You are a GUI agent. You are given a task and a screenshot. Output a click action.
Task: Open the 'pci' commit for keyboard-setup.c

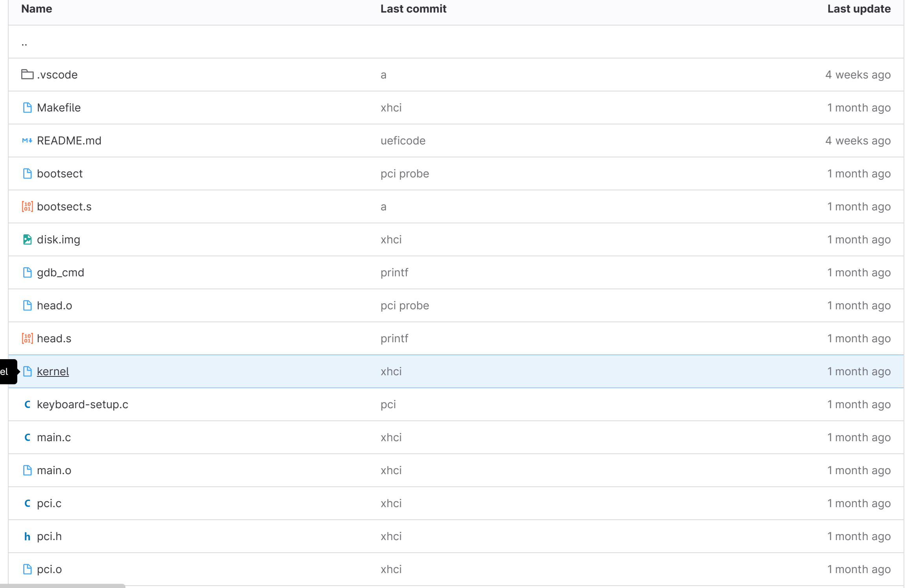coord(388,404)
